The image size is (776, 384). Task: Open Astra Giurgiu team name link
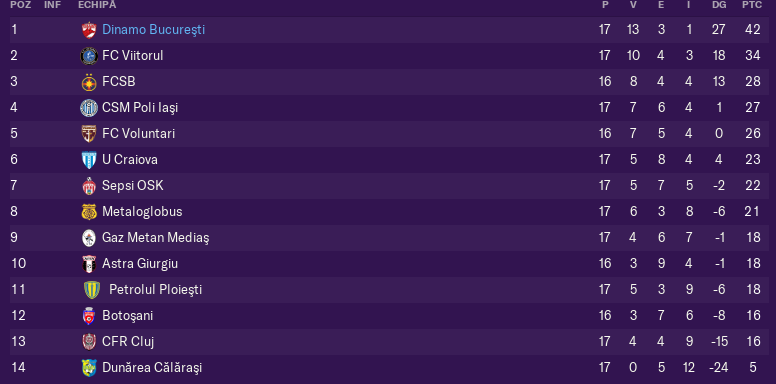[140, 264]
